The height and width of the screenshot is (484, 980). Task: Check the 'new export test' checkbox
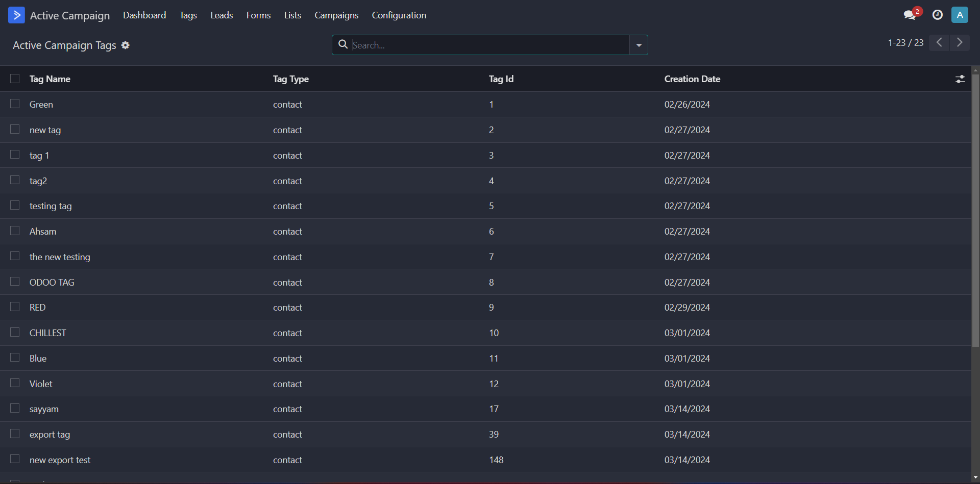pyautogui.click(x=15, y=459)
